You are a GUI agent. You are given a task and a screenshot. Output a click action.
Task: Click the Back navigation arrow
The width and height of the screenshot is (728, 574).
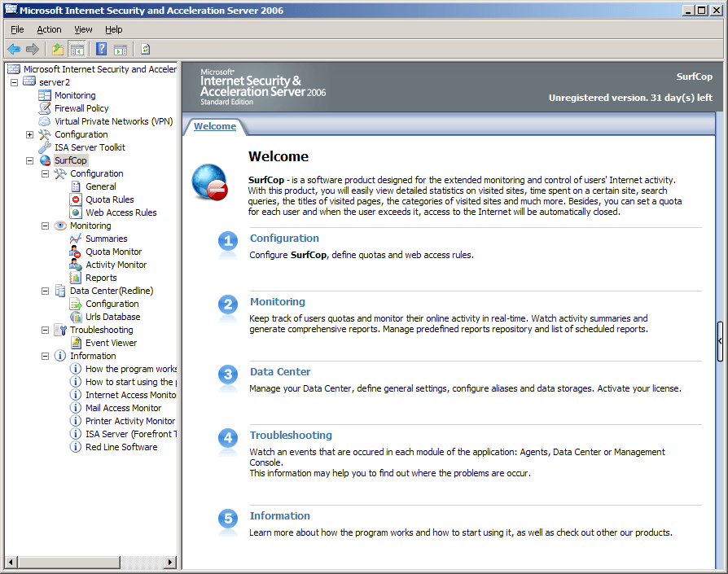click(x=13, y=49)
